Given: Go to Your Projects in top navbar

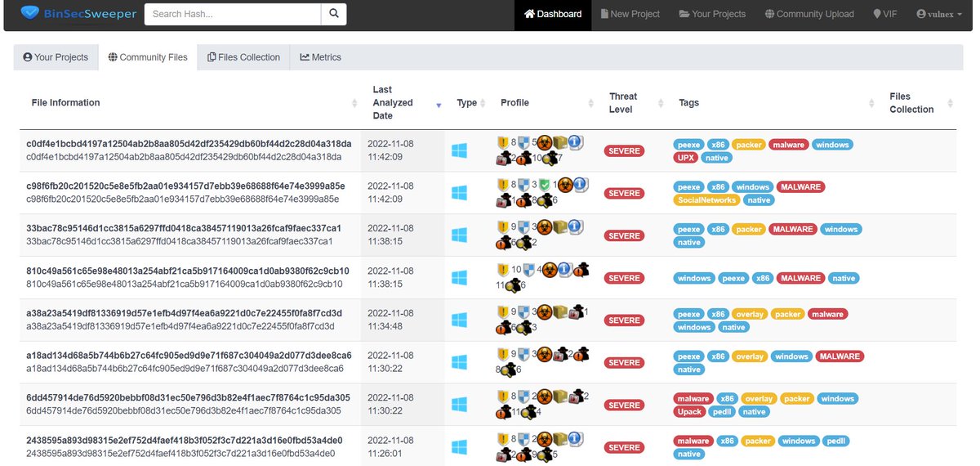Looking at the screenshot, I should point(712,14).
